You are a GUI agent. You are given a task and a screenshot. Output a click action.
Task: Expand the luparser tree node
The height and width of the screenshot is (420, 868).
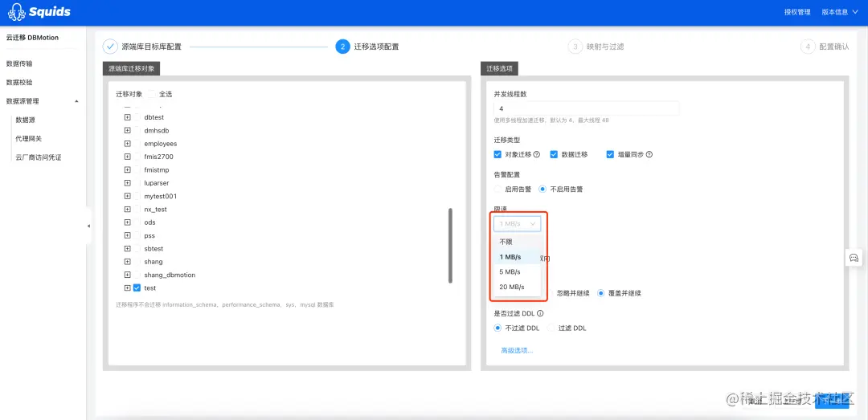[x=127, y=182]
